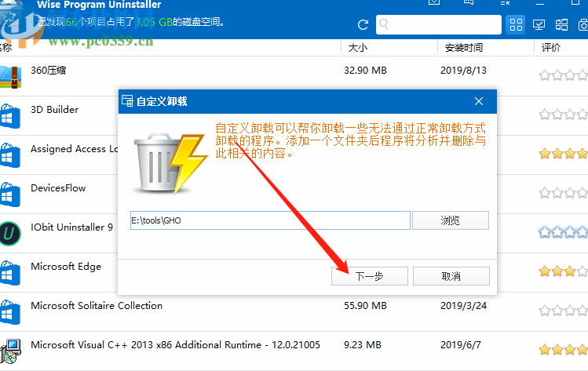588x371 pixels.
Task: Click the folder path field E:\tools\GHO
Action: click(x=270, y=220)
